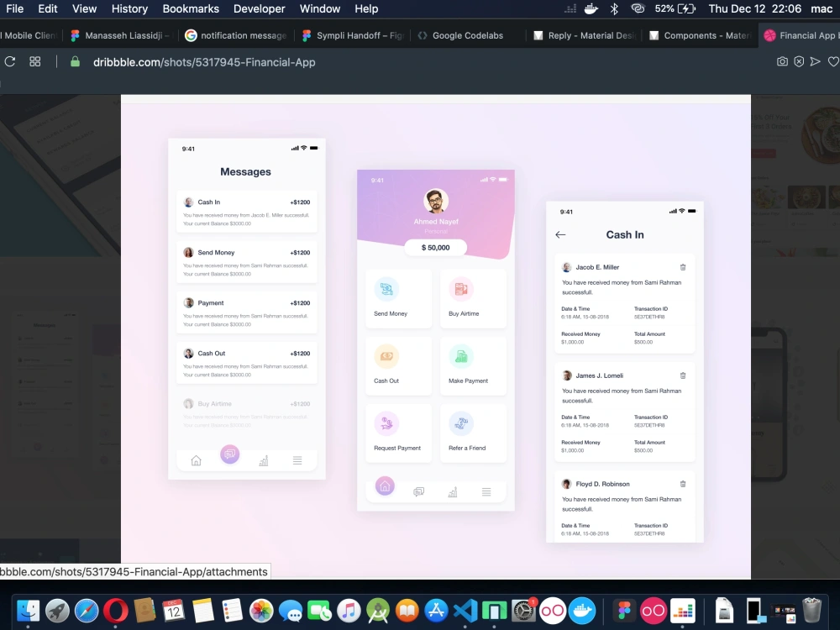Open the Bookmarks menu
This screenshot has width=840, height=630.
click(x=191, y=8)
